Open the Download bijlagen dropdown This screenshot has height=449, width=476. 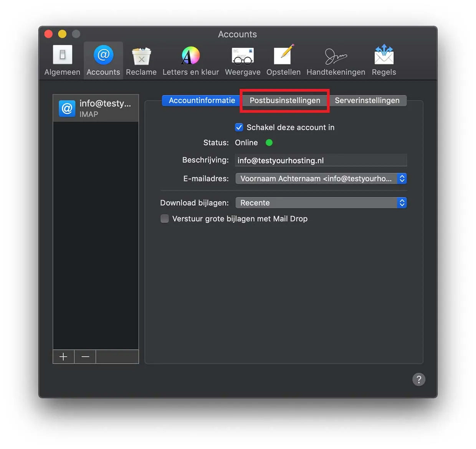(x=321, y=203)
